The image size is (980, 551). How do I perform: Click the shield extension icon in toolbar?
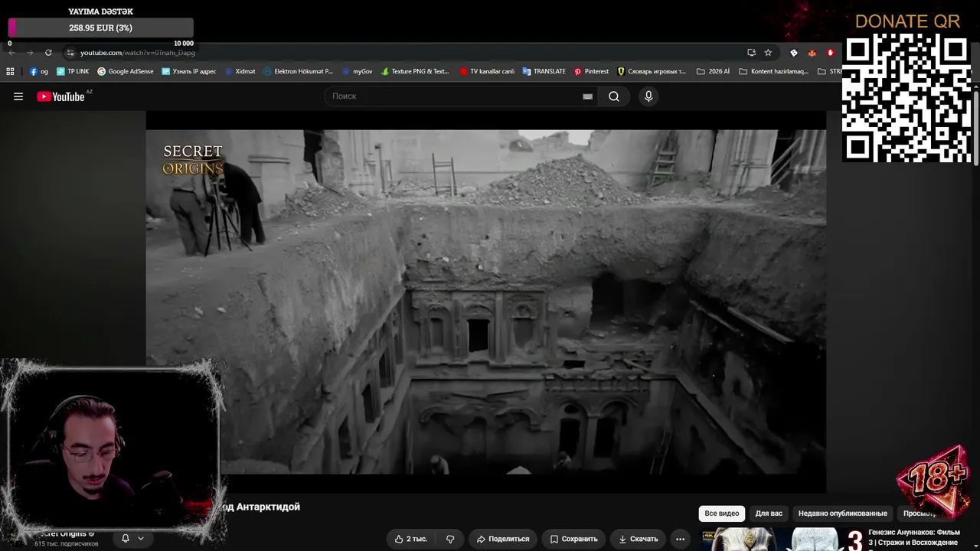pyautogui.click(x=793, y=53)
